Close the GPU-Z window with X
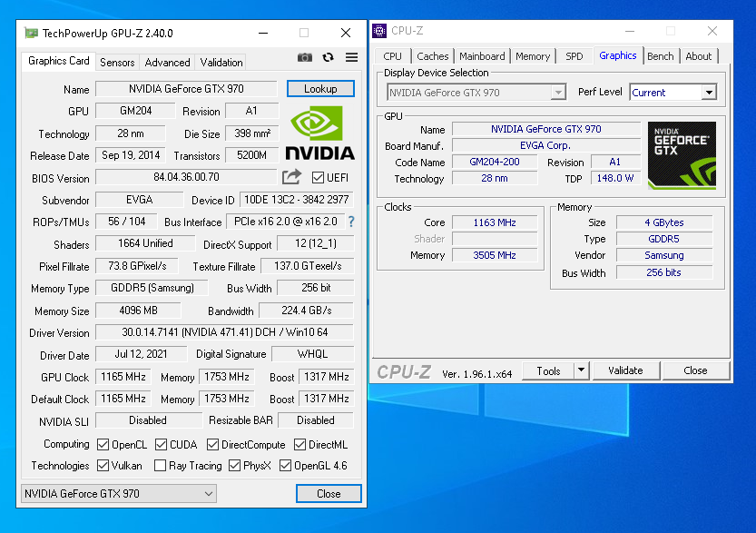 coord(346,33)
